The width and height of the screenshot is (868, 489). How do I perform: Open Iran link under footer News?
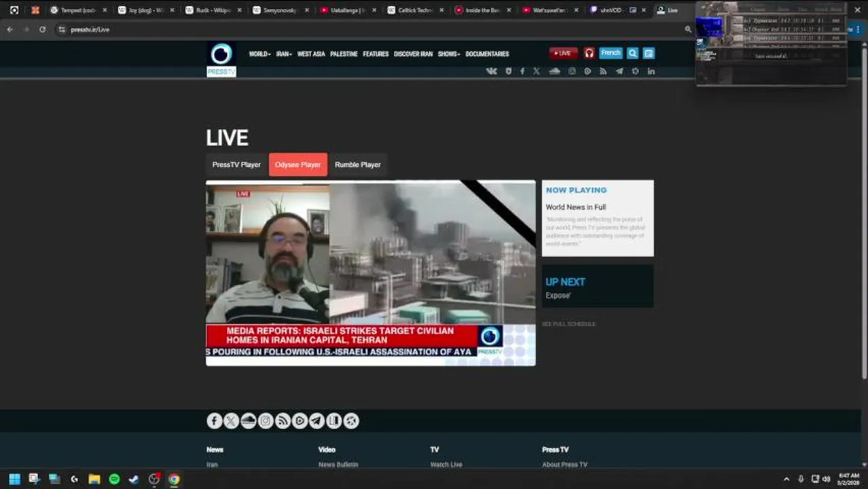[212, 465]
